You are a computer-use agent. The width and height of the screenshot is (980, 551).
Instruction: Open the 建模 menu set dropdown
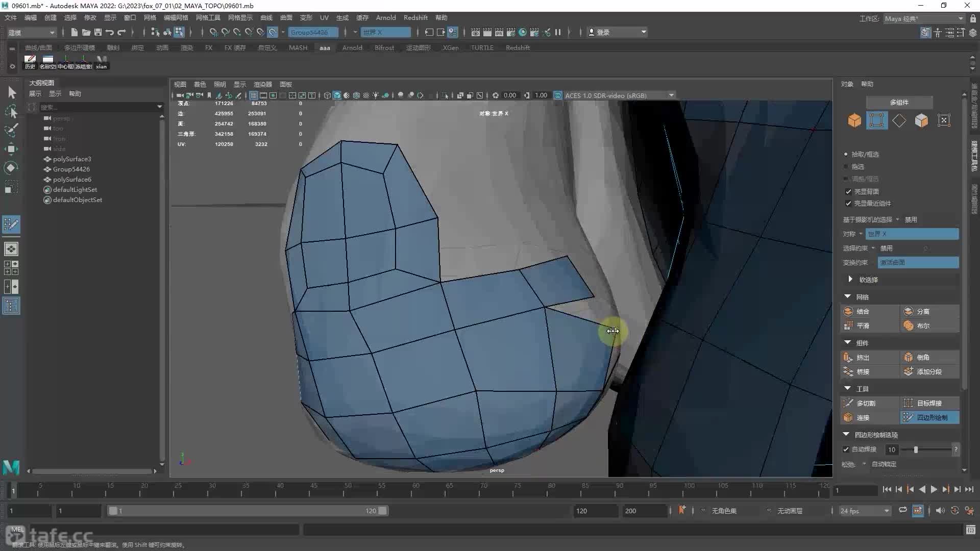31,32
